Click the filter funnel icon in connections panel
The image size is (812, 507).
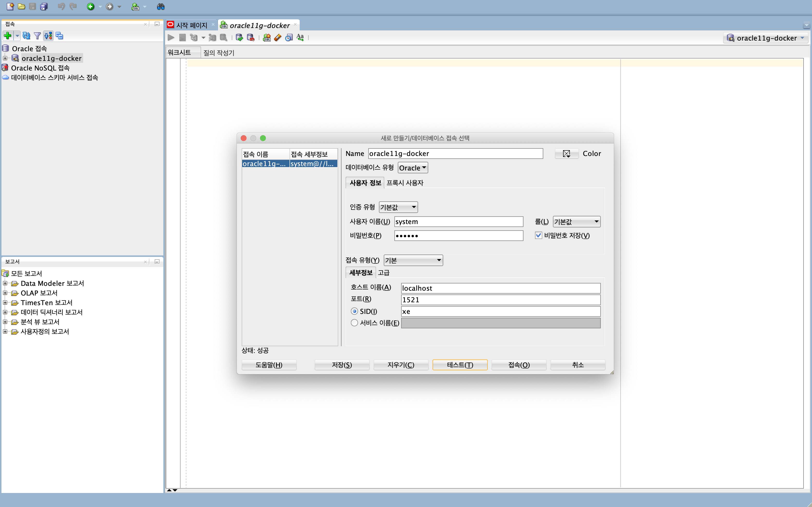tap(37, 35)
